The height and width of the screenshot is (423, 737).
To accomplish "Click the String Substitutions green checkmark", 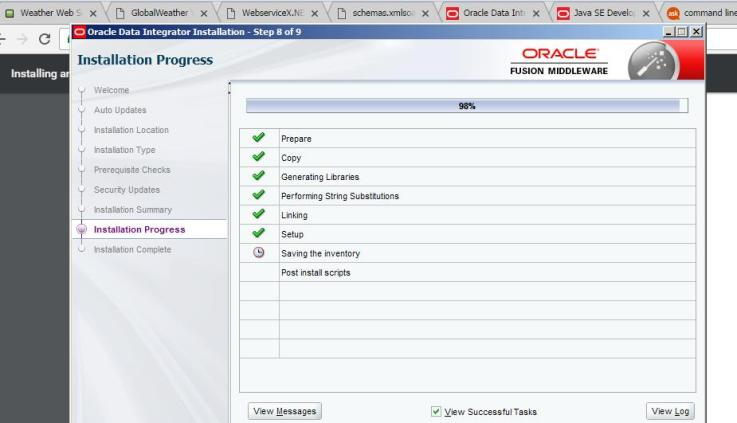I will coord(258,195).
